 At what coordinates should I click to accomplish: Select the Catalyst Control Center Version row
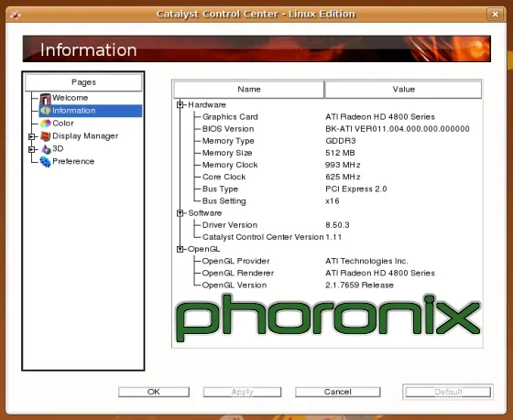(x=328, y=237)
